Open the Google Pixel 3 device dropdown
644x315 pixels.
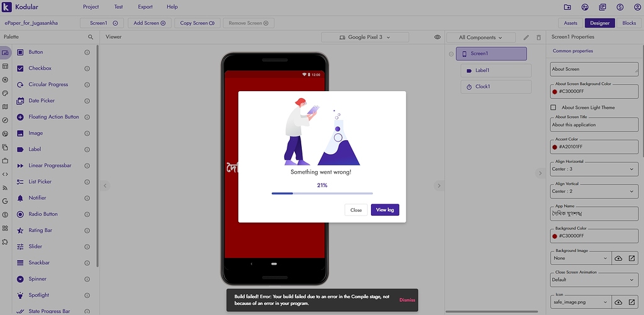(x=365, y=38)
